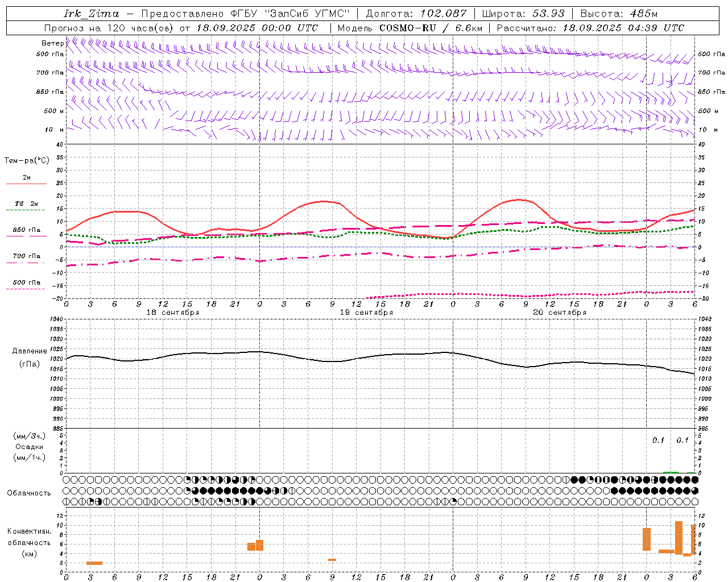Click the forecast start time 18.09.2025 00:00 UTC

[x=257, y=28]
